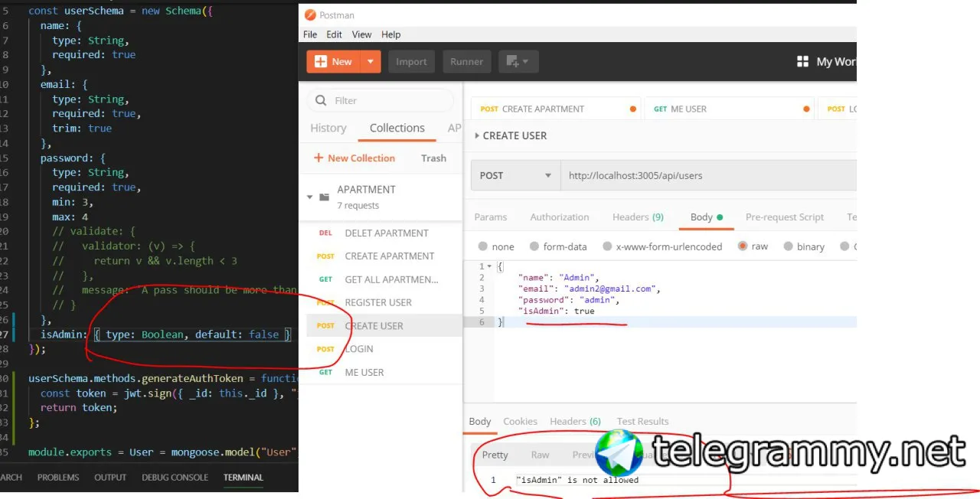Screen dimensions: 980x499
Task: Select the response Body tab
Action: click(x=480, y=422)
